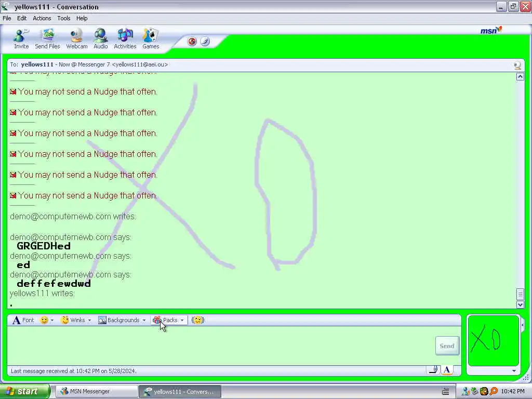This screenshot has width=532, height=399.
Task: Click the Packs gift icon
Action: (x=157, y=320)
